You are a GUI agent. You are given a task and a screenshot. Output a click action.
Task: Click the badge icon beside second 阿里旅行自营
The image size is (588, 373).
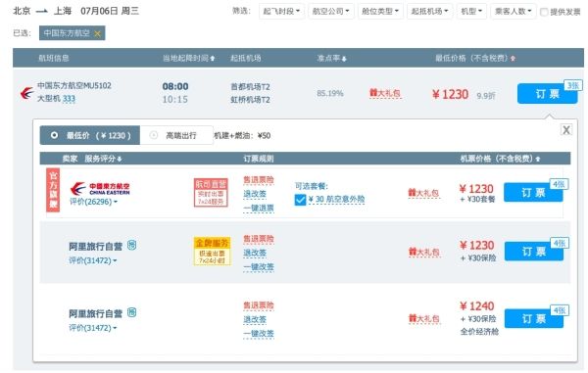coord(131,312)
